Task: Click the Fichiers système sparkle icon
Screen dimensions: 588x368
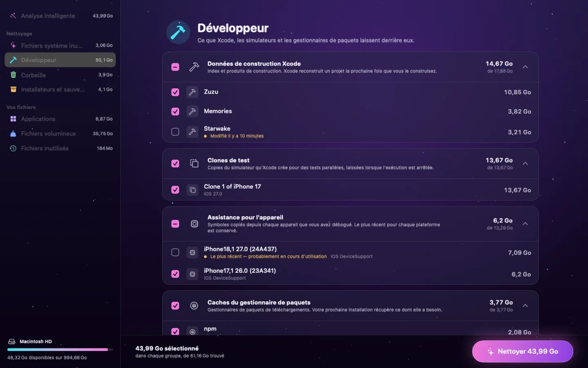Action: click(x=13, y=45)
